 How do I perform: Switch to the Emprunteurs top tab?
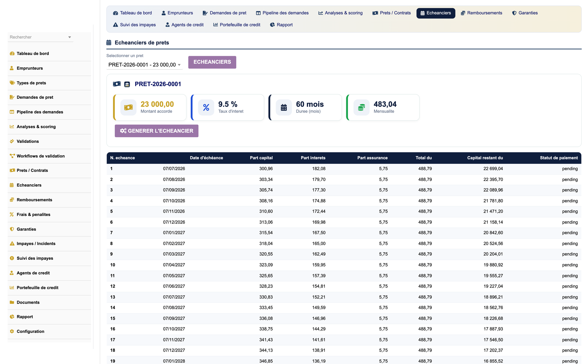pos(177,13)
